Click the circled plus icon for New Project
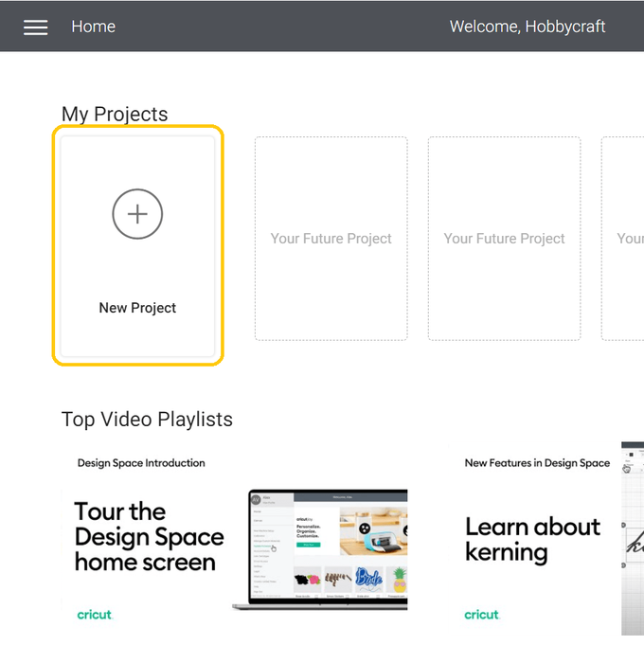This screenshot has width=644, height=645. pos(137,214)
